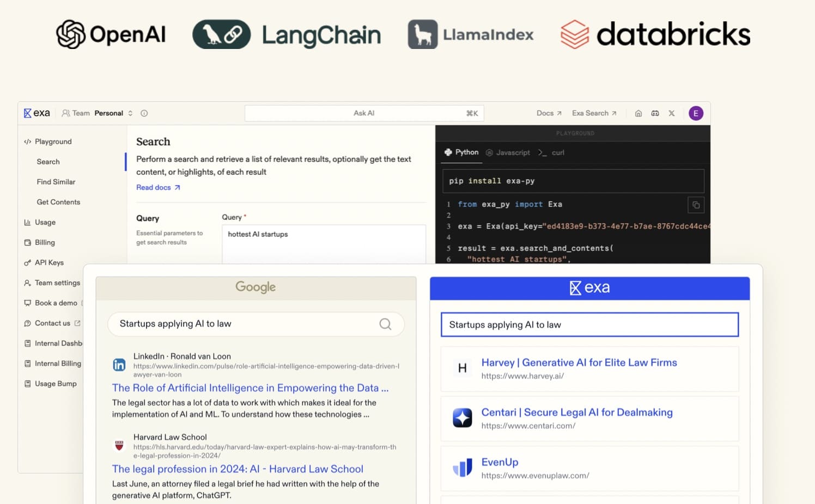Click the OpenAI logo at top
The width and height of the screenshot is (815, 504).
[111, 34]
